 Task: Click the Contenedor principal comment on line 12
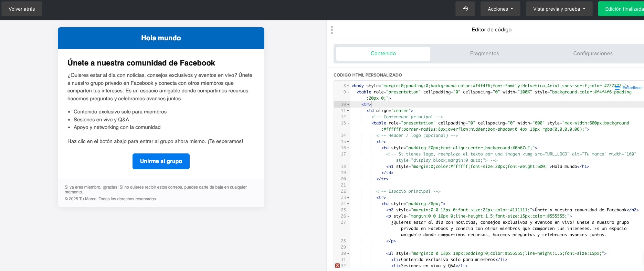point(407,117)
